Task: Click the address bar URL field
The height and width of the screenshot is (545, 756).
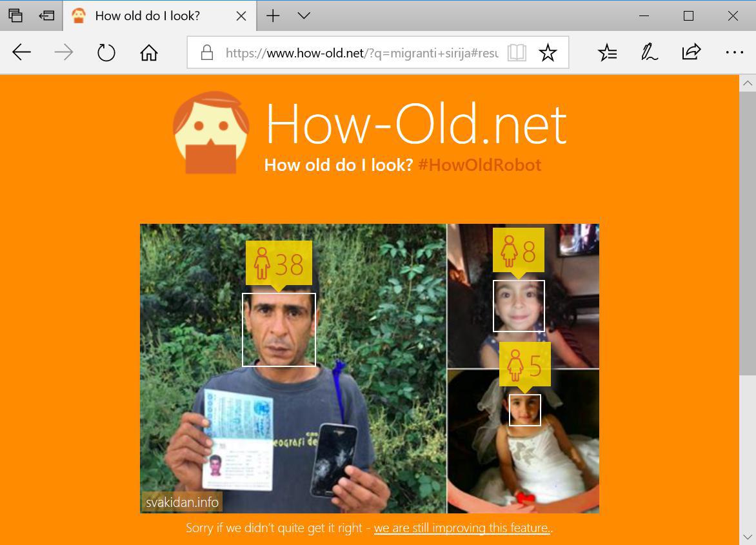Action: [361, 53]
